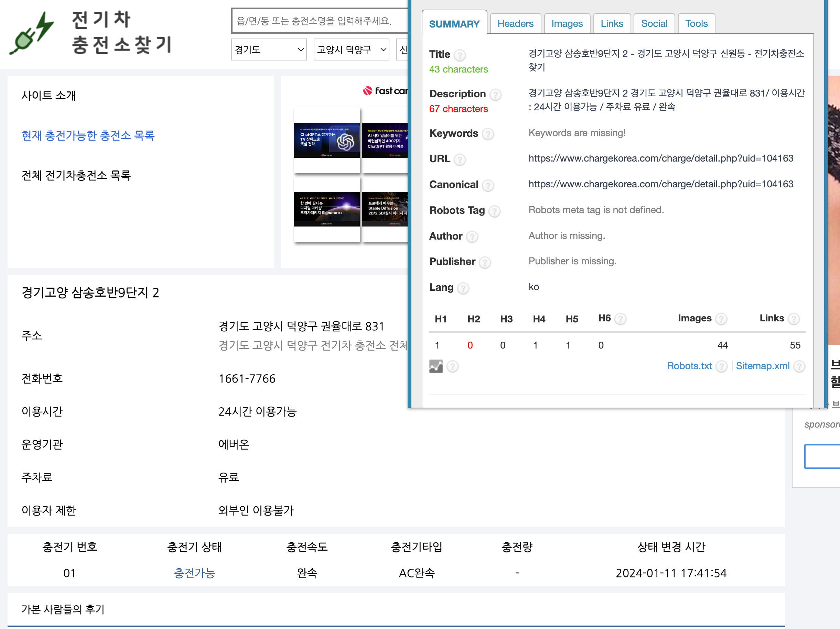This screenshot has width=840, height=629.
Task: Click the Links count '55'
Action: [x=795, y=345]
